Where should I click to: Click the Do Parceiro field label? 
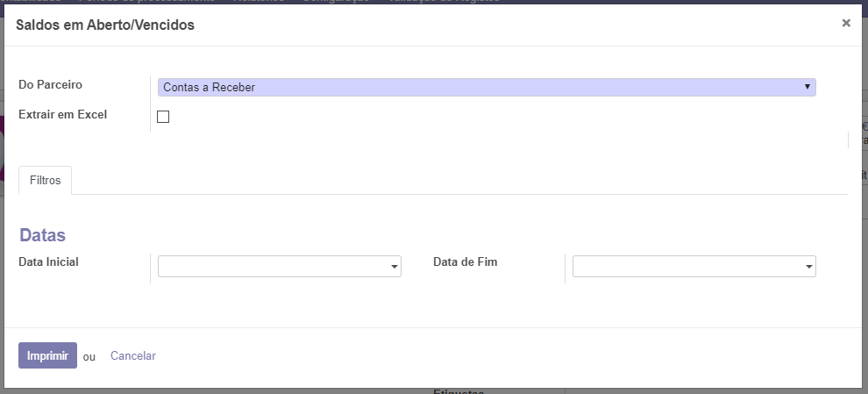[x=50, y=84]
